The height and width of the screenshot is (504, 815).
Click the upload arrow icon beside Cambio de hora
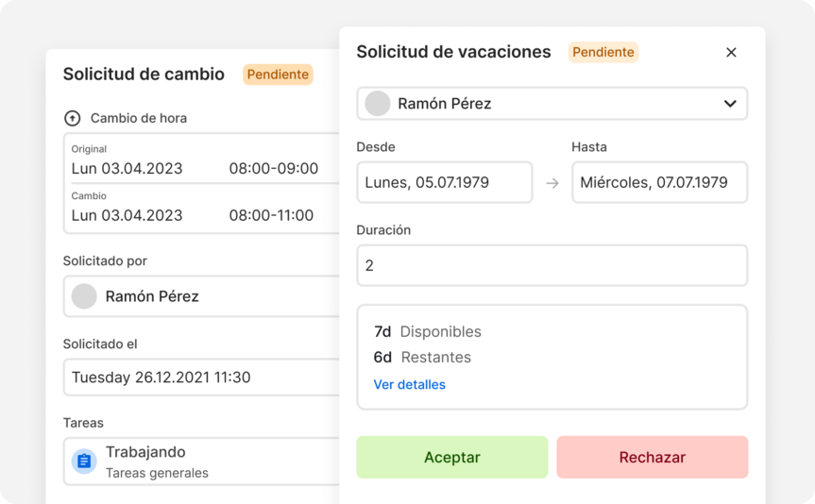point(72,118)
